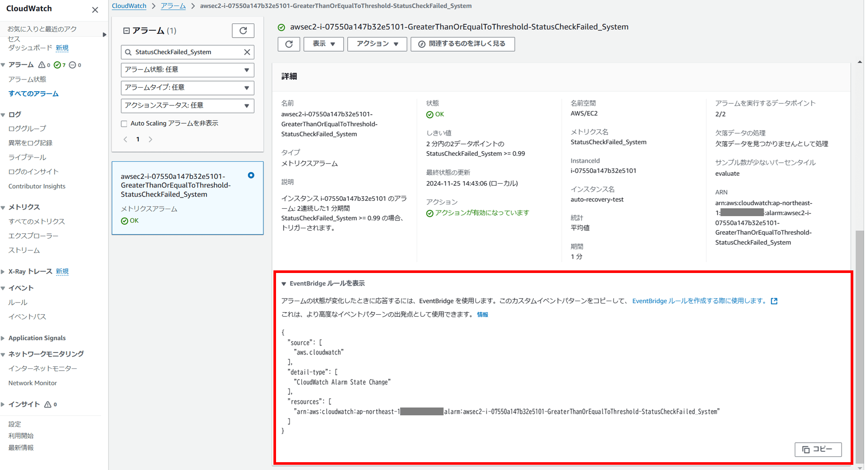
Task: Open ライブテール in sidebar
Action: (x=27, y=158)
